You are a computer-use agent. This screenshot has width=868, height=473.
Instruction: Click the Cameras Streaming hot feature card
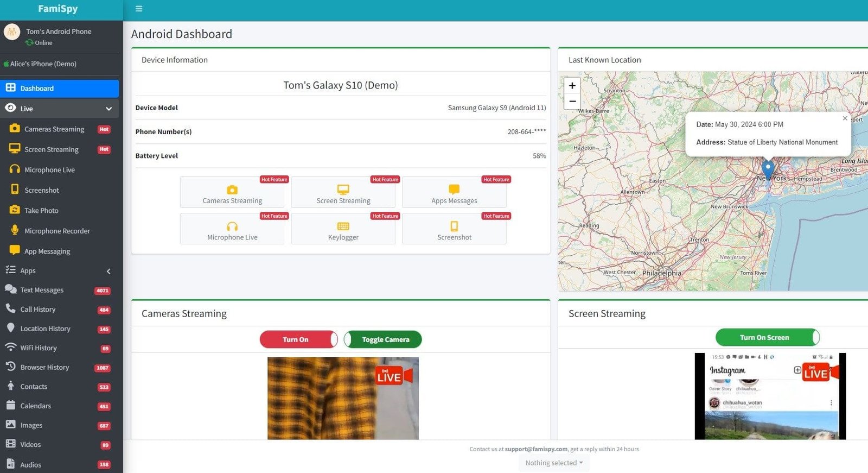tap(232, 192)
